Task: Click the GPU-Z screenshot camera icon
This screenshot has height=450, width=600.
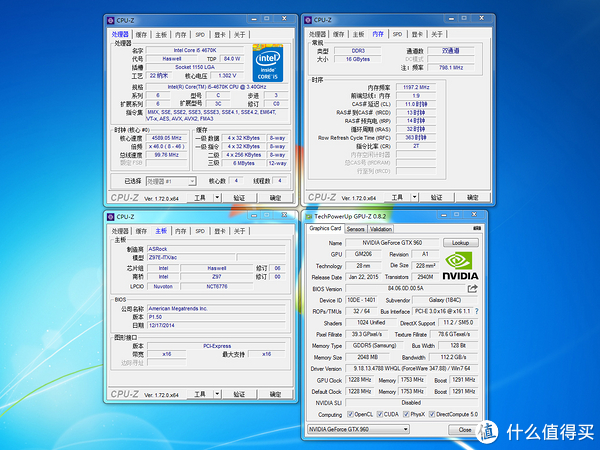Action: coord(477,228)
